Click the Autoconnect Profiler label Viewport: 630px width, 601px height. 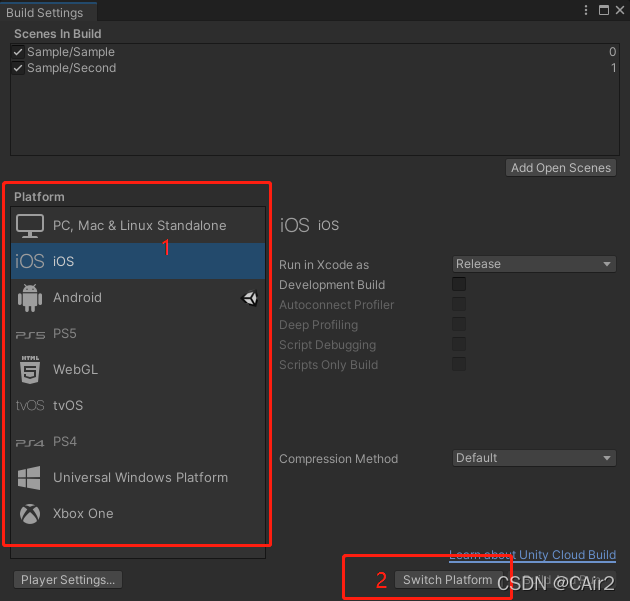pos(336,305)
